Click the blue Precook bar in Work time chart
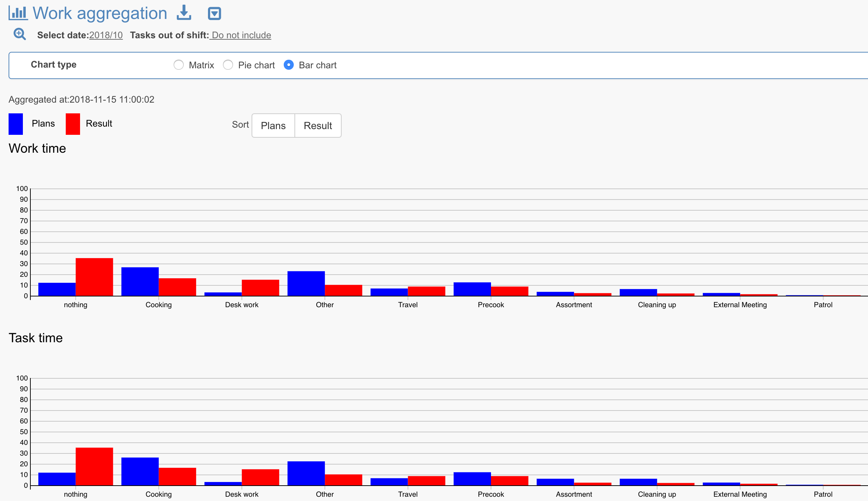This screenshot has width=868, height=501. pyautogui.click(x=472, y=289)
